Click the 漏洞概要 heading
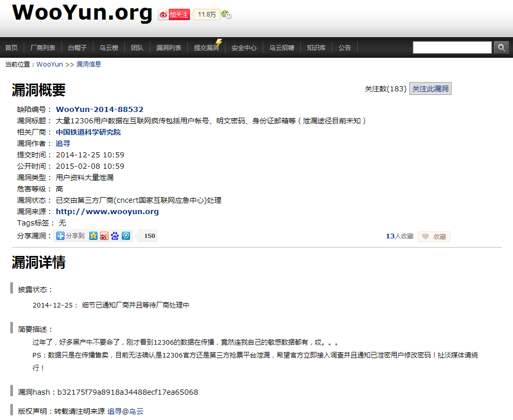Screen dimensions: 513x420 tap(39, 90)
